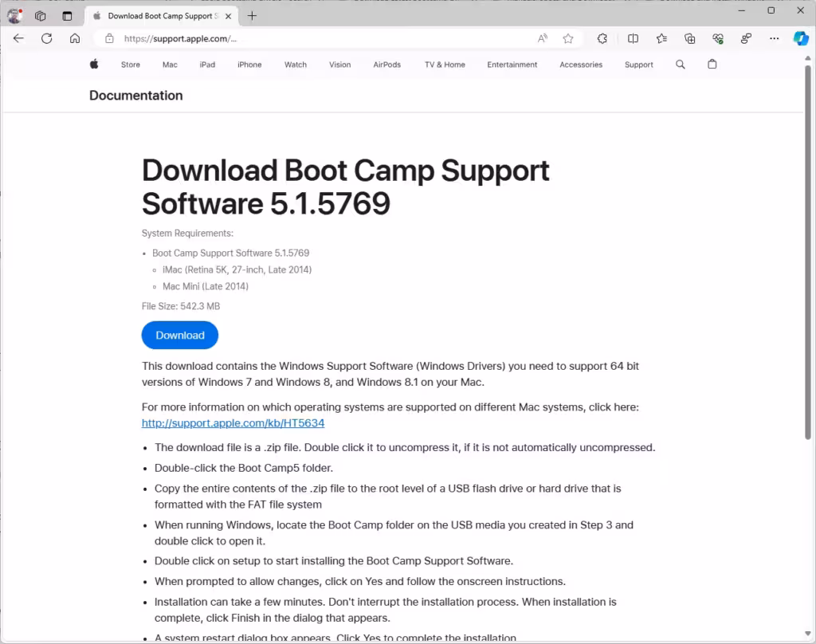Click the scrollbar down arrow
This screenshot has width=816, height=644.
coord(808,634)
